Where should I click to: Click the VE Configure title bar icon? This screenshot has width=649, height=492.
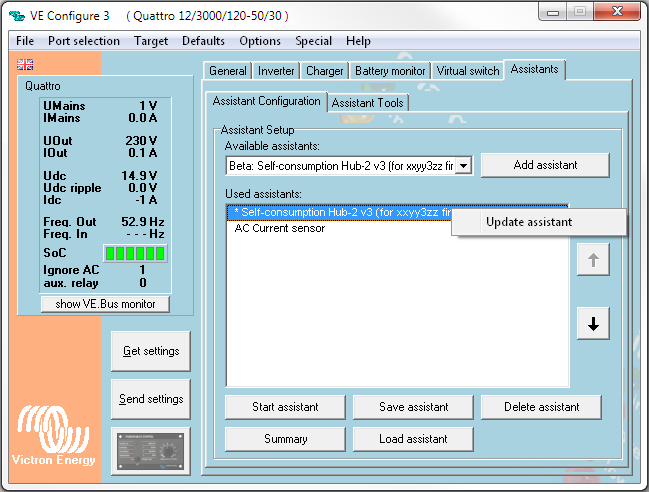point(16,14)
